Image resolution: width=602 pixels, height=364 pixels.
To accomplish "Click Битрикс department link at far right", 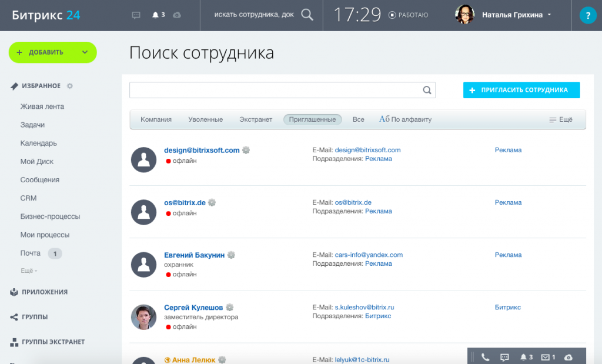I will pyautogui.click(x=507, y=307).
